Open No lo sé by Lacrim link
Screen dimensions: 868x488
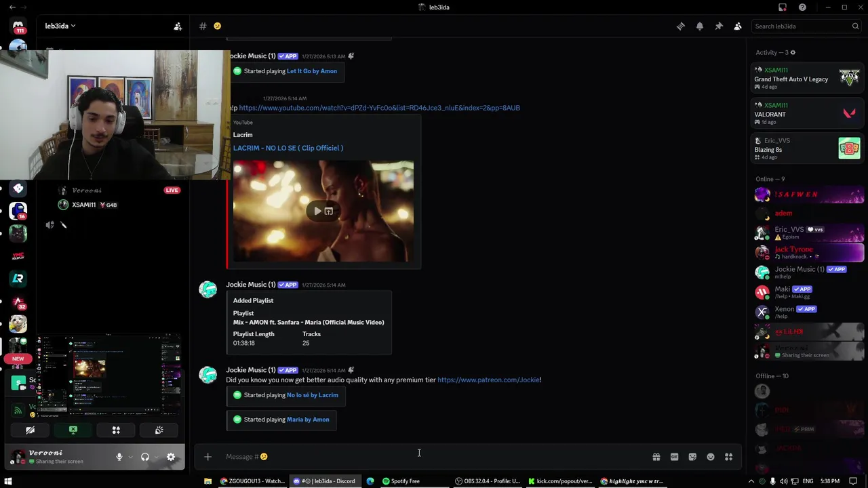313,395
